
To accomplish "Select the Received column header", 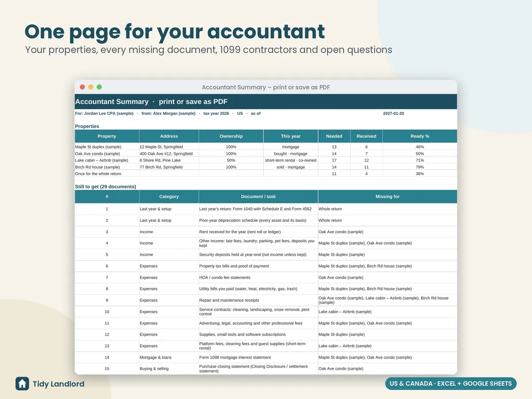I will pyautogui.click(x=367, y=136).
